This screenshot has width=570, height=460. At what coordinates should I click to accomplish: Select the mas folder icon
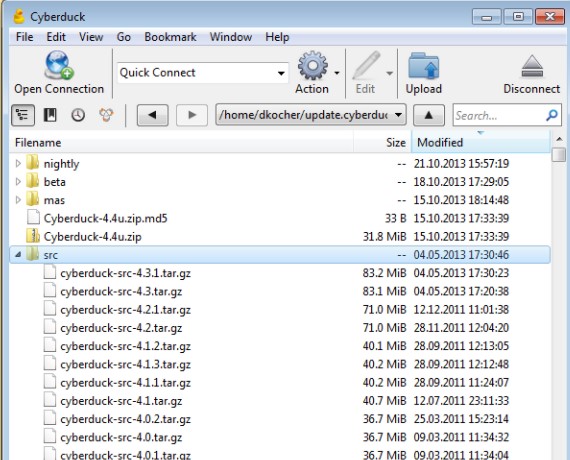click(x=33, y=199)
